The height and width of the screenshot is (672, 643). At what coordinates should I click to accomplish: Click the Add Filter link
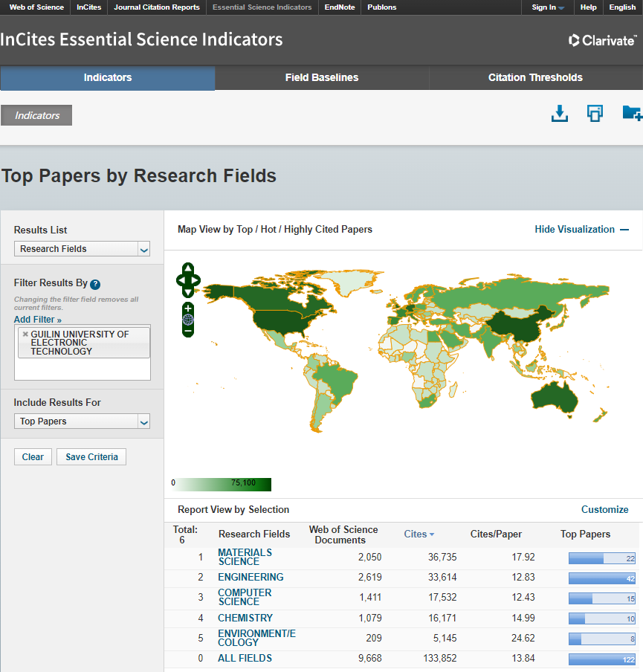pos(37,320)
